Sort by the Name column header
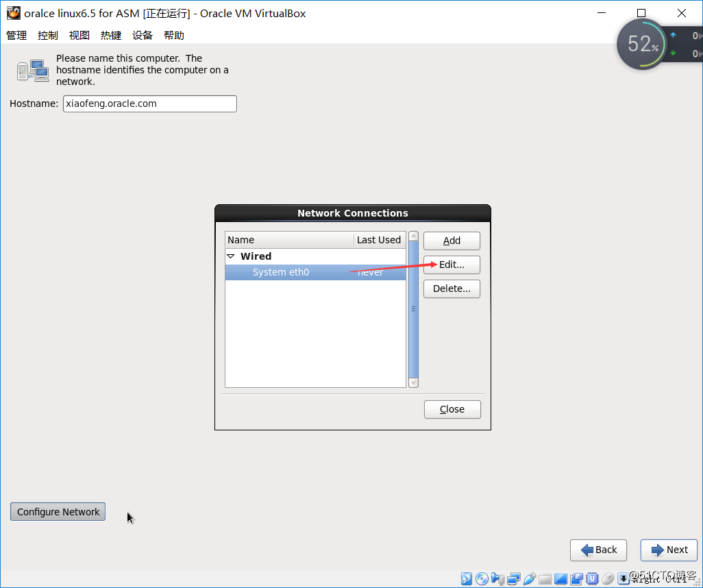This screenshot has width=703, height=588. [x=289, y=240]
